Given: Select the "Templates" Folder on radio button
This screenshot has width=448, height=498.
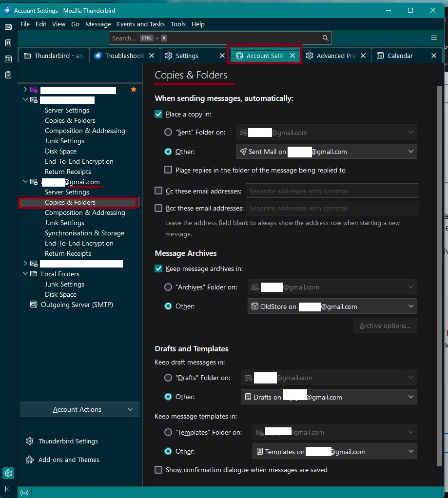Looking at the screenshot, I should (168, 432).
